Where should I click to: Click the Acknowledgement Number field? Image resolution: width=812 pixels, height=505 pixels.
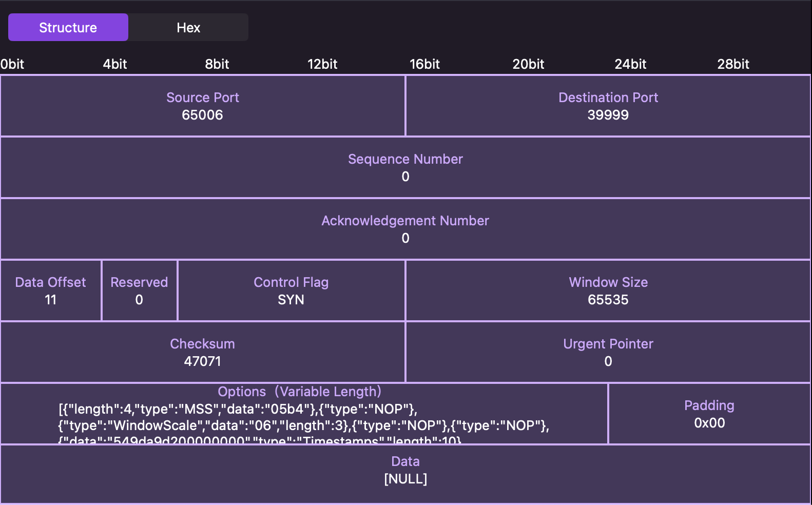(x=405, y=229)
